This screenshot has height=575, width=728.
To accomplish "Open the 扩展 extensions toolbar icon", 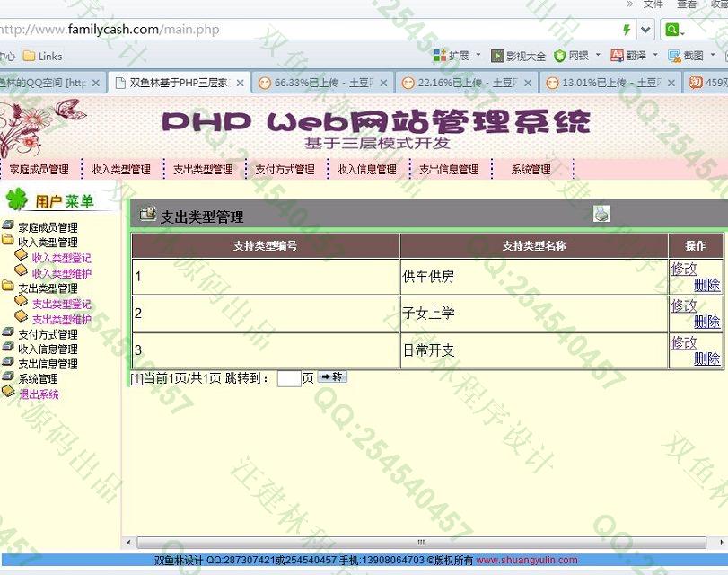I will point(440,56).
